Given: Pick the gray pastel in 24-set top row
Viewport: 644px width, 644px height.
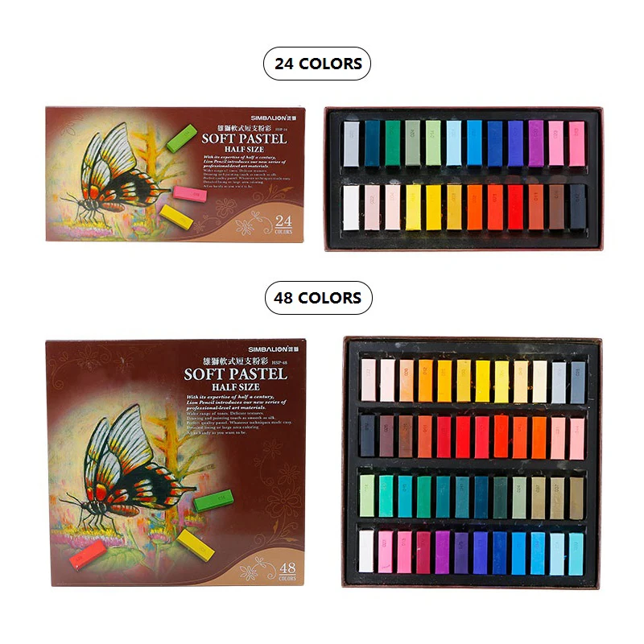Looking at the screenshot, I should (x=351, y=144).
